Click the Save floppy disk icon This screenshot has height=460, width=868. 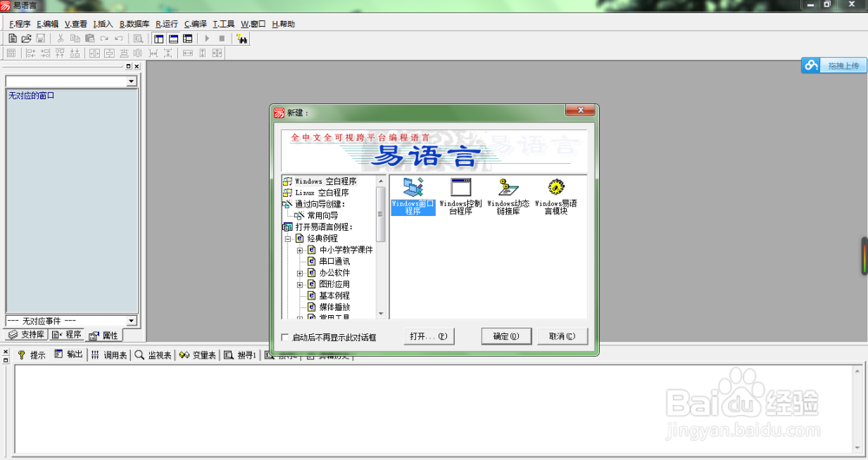pyautogui.click(x=41, y=38)
